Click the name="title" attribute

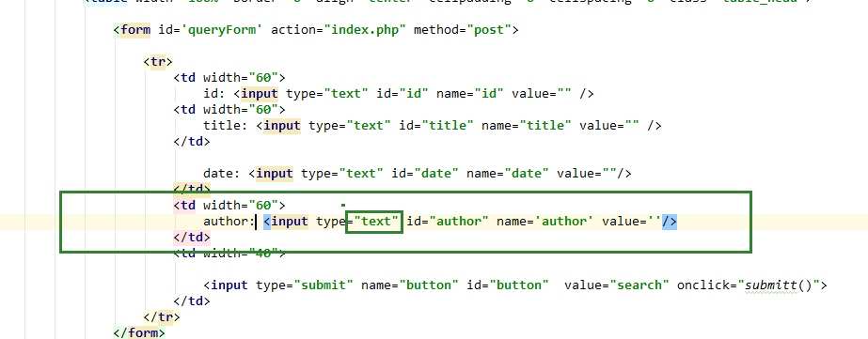(527, 126)
